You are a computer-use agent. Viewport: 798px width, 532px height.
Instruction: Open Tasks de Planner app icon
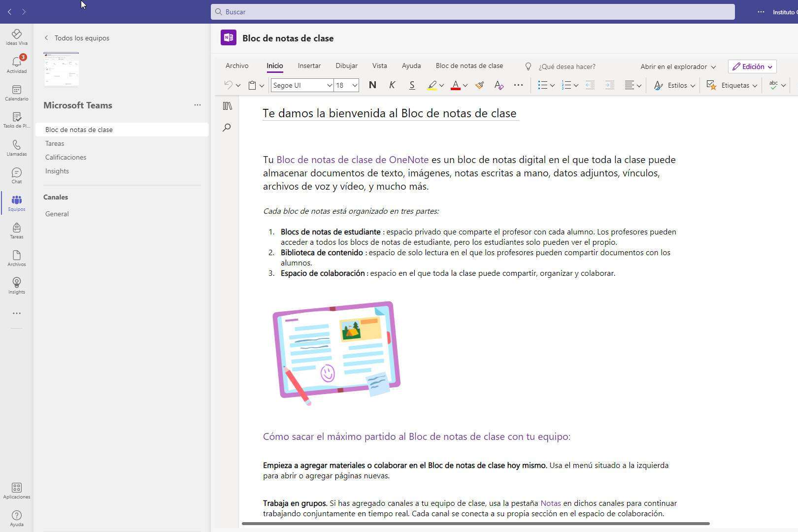coord(16,120)
